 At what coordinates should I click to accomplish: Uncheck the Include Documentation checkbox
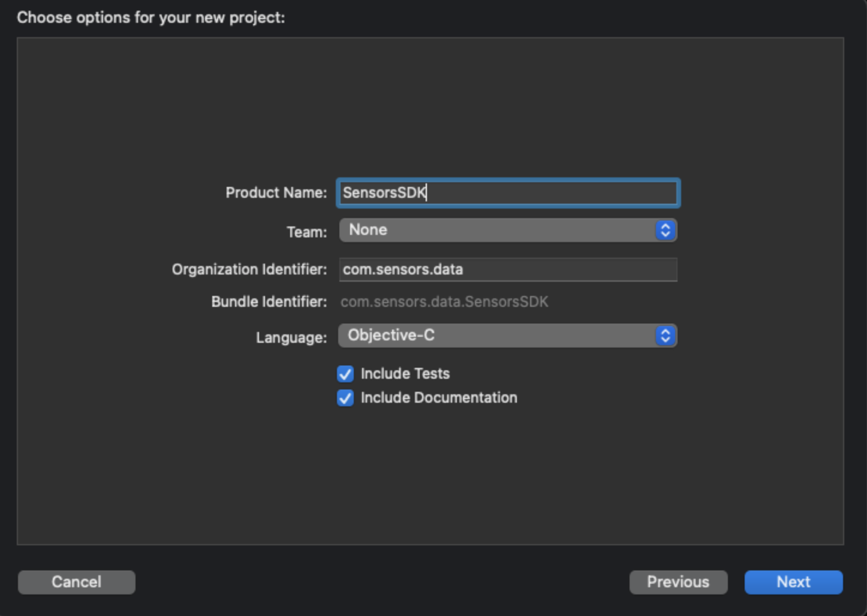345,398
